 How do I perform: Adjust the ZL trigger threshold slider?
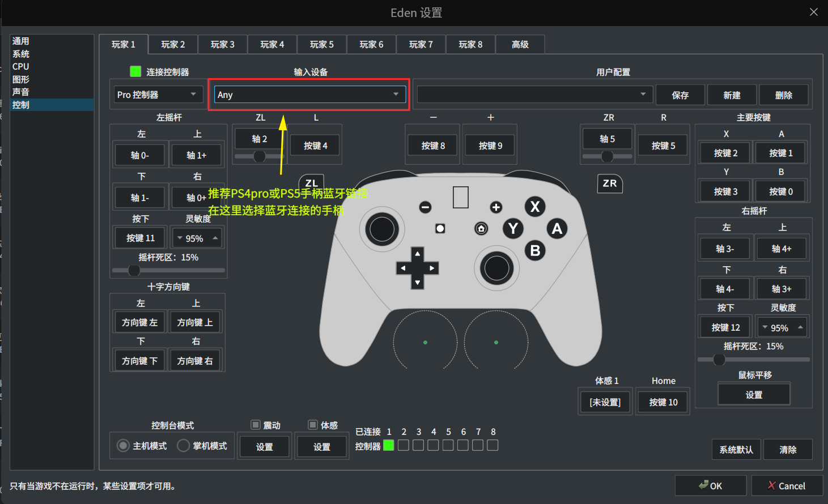coord(259,156)
